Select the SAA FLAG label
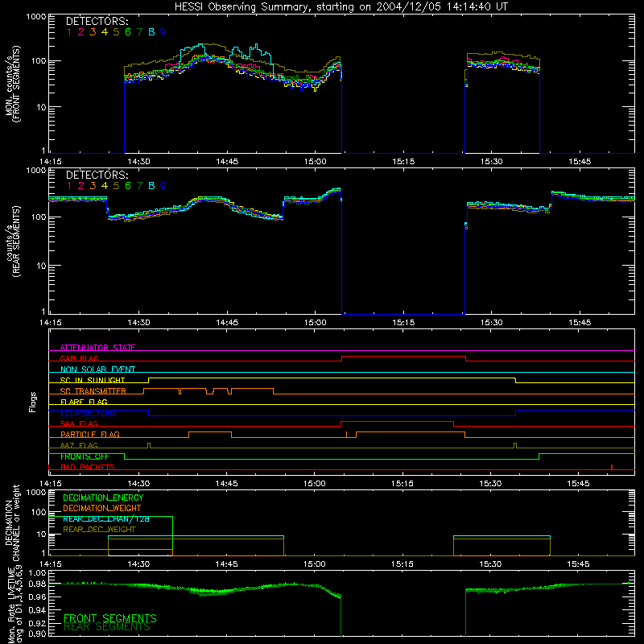Image resolution: width=644 pixels, height=644 pixels. point(79,423)
